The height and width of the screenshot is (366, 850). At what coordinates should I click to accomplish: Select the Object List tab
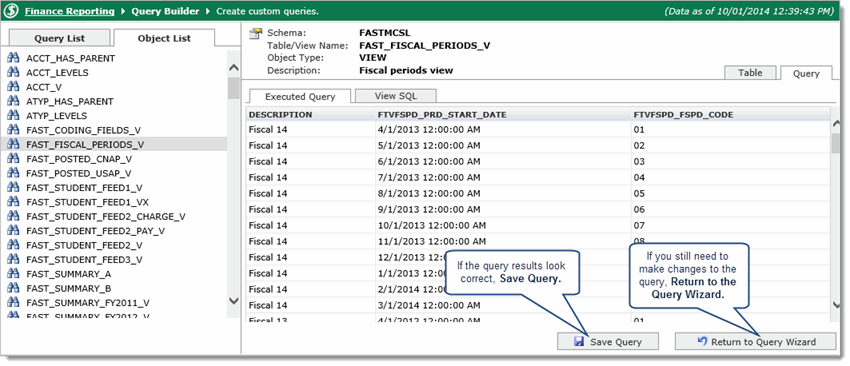click(x=164, y=38)
